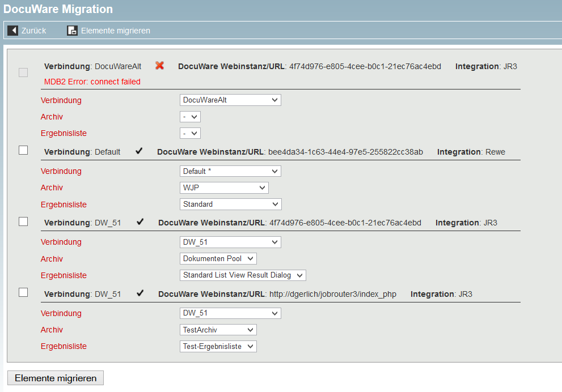
Task: Click the Verbindung: DocuWareAlt heading text
Action: point(92,66)
